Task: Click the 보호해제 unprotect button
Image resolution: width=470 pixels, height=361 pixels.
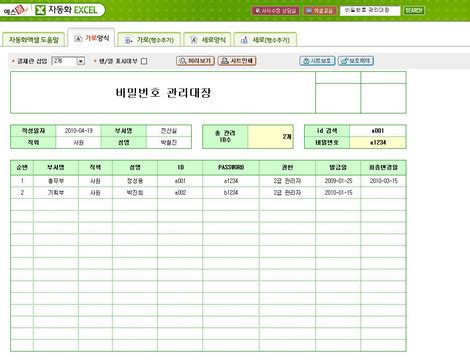Action: click(356, 61)
